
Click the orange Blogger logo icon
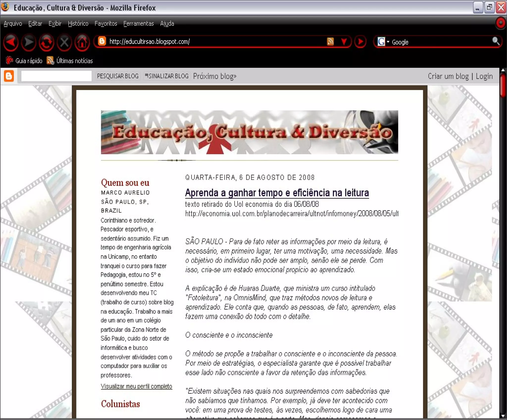point(9,76)
